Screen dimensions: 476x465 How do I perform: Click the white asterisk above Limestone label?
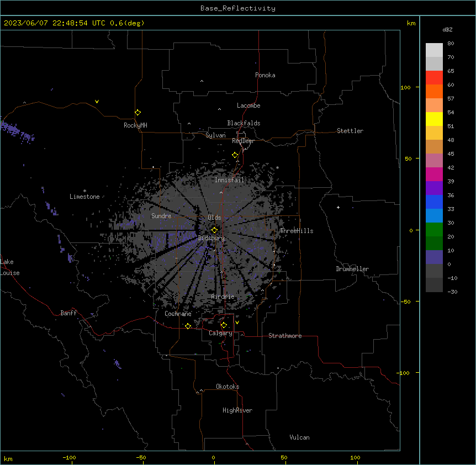(x=84, y=191)
